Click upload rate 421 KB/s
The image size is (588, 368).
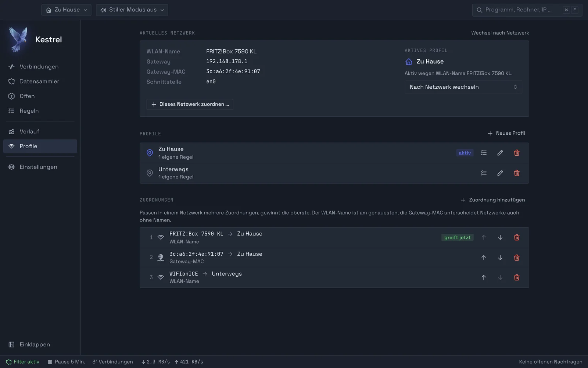(x=189, y=362)
